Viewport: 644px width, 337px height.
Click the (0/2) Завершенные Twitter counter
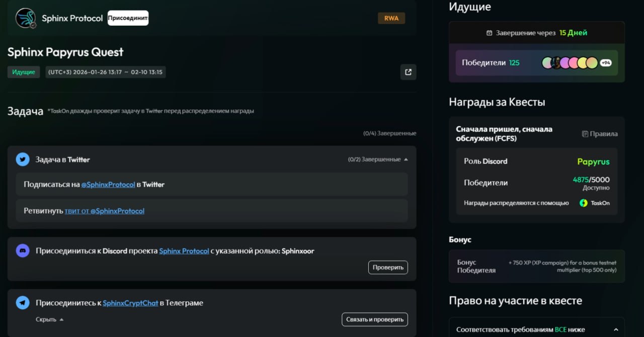374,159
